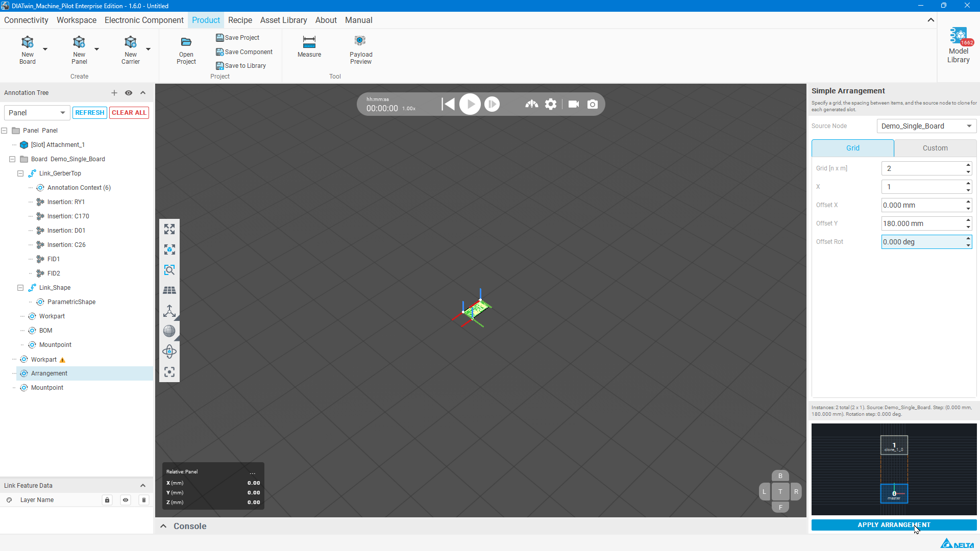Click the speedometer playback-speed icon
The width and height of the screenshot is (980, 551).
531,104
